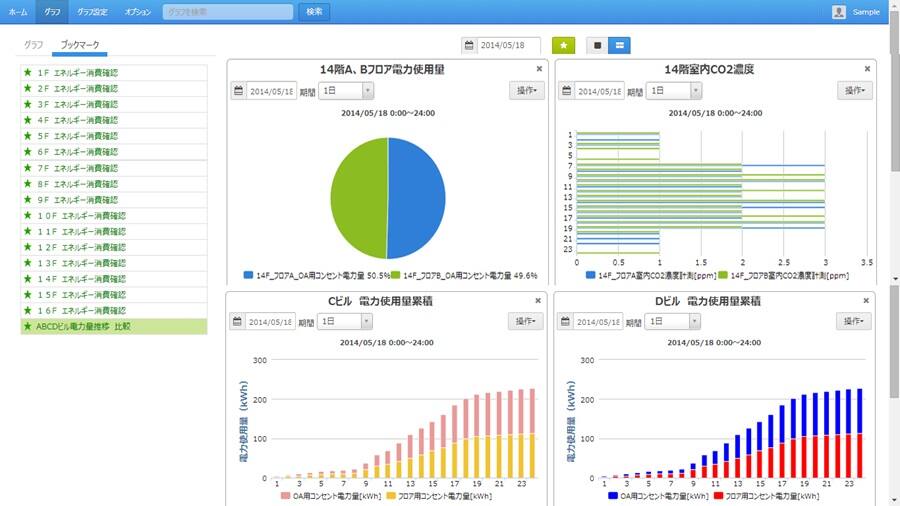Viewport: 900px width, 506px height.
Task: Switch to split-panel layout view icon
Action: [619, 45]
